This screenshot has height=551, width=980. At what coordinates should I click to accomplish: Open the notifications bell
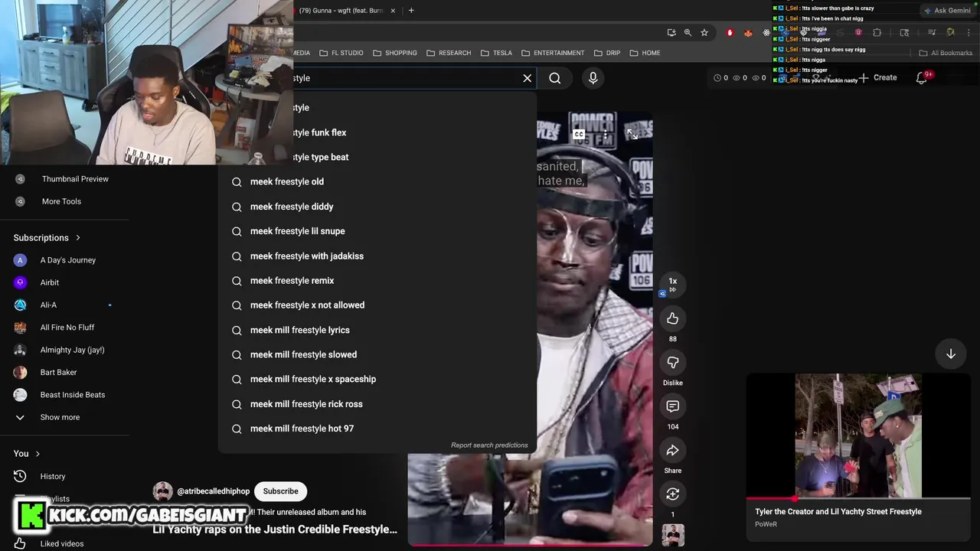click(922, 78)
